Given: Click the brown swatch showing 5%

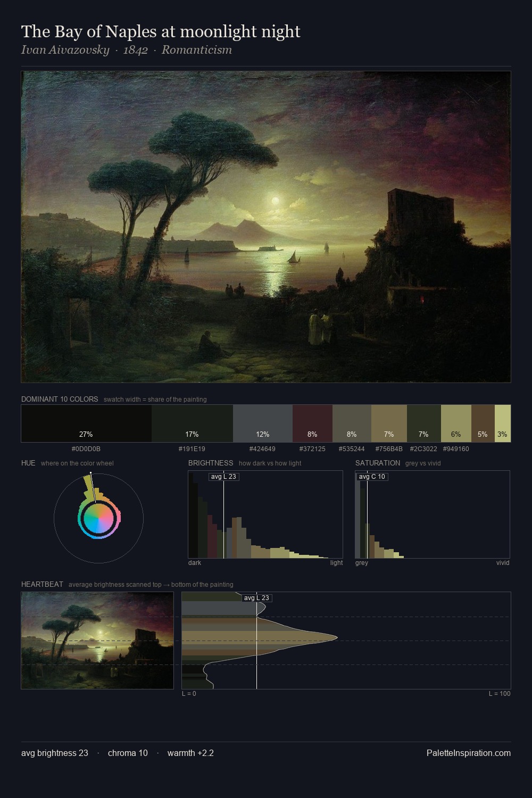Looking at the screenshot, I should pyautogui.click(x=483, y=423).
